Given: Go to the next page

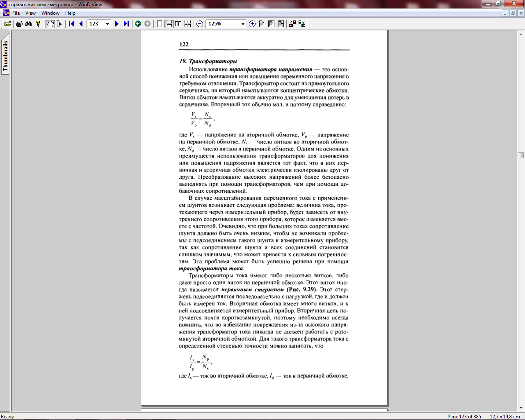Looking at the screenshot, I should tap(117, 24).
